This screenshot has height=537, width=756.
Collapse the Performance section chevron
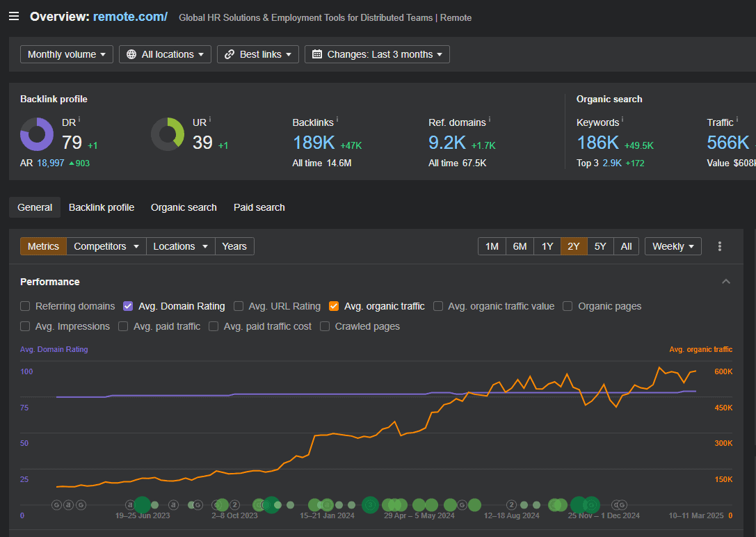pyautogui.click(x=726, y=282)
